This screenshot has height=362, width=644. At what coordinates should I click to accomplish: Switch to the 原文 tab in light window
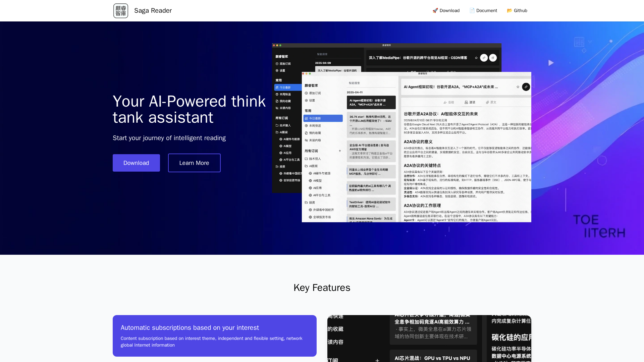pyautogui.click(x=491, y=102)
